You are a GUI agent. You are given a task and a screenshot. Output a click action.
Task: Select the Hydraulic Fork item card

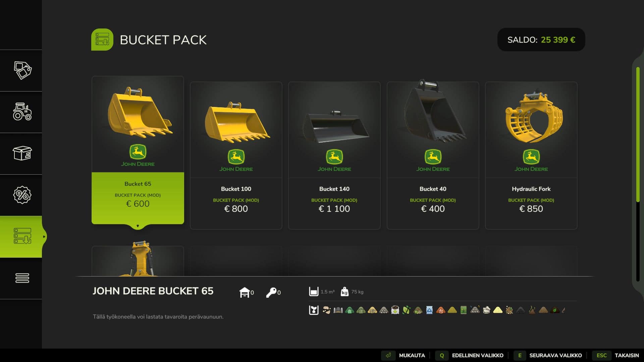pos(531,156)
